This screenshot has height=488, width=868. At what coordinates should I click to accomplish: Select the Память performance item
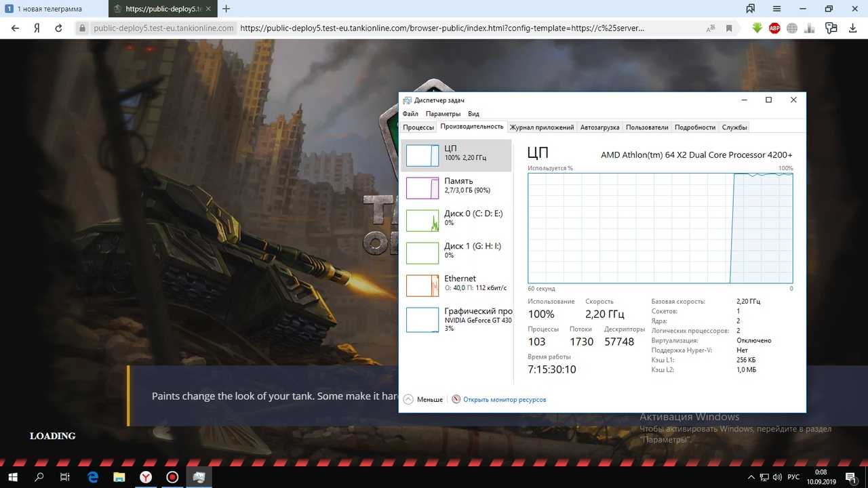tap(456, 188)
